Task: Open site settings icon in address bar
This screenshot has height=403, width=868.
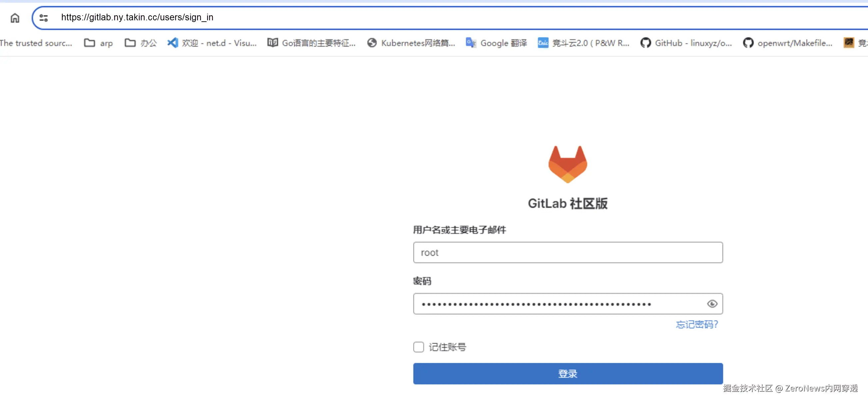Action: coord(44,18)
